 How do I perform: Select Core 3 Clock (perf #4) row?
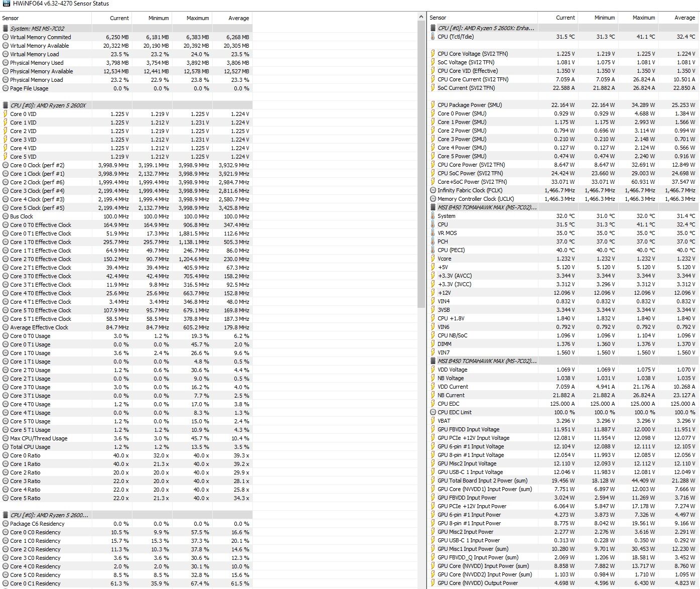tap(126, 191)
